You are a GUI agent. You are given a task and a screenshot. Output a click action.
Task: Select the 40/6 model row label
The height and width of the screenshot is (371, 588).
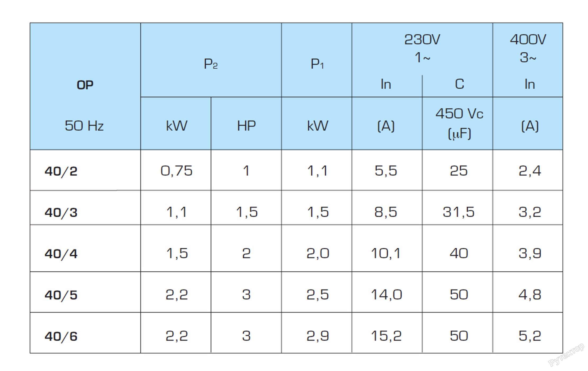coord(61,336)
